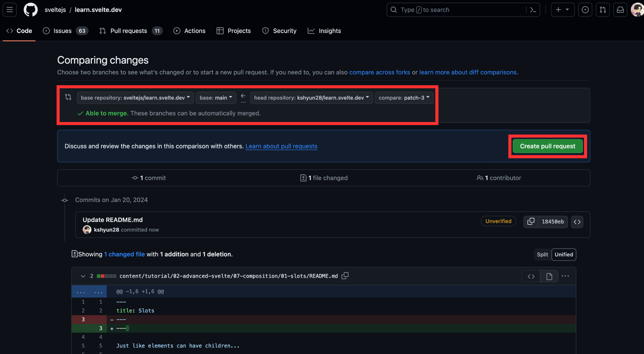Open the GitHub home via logo icon
The image size is (644, 354).
tap(31, 10)
